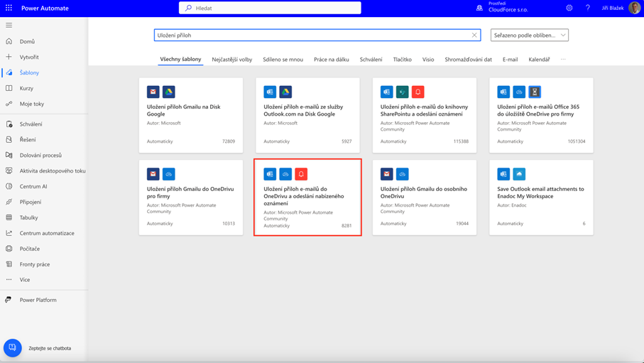The width and height of the screenshot is (644, 363).
Task: Open the settings gear icon
Action: [569, 8]
